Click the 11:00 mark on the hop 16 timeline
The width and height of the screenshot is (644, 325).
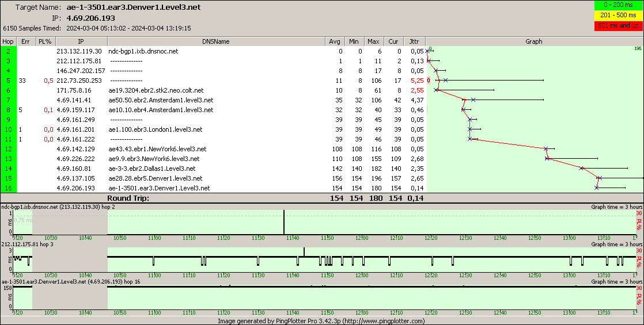pos(154,312)
